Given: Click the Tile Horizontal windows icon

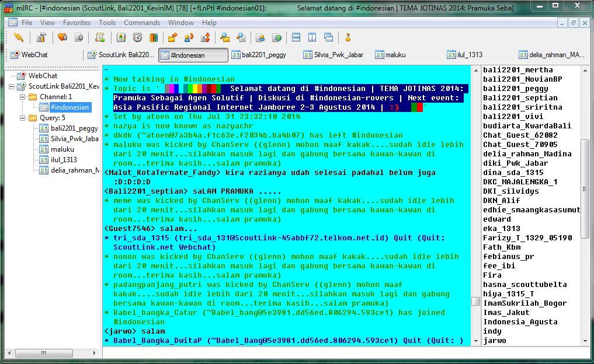Looking at the screenshot, I should click(296, 37).
